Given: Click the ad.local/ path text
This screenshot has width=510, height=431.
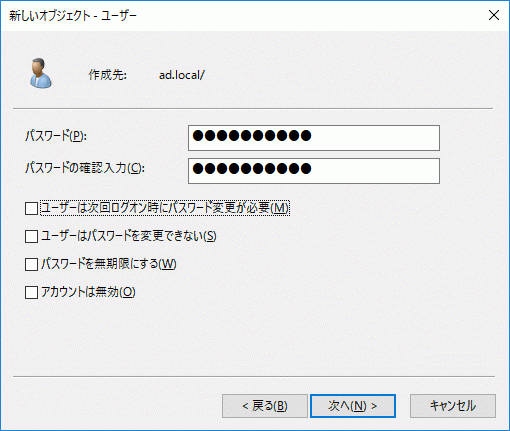Looking at the screenshot, I should tap(182, 75).
